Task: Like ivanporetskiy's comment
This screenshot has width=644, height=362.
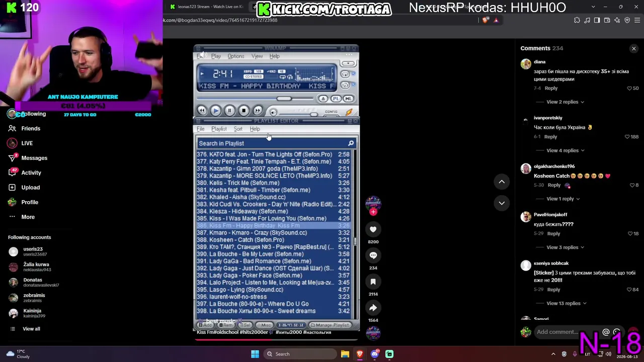Action: (627, 137)
